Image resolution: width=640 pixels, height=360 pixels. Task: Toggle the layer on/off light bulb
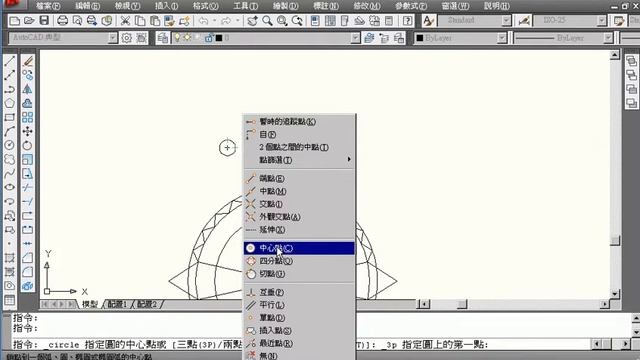tap(177, 38)
